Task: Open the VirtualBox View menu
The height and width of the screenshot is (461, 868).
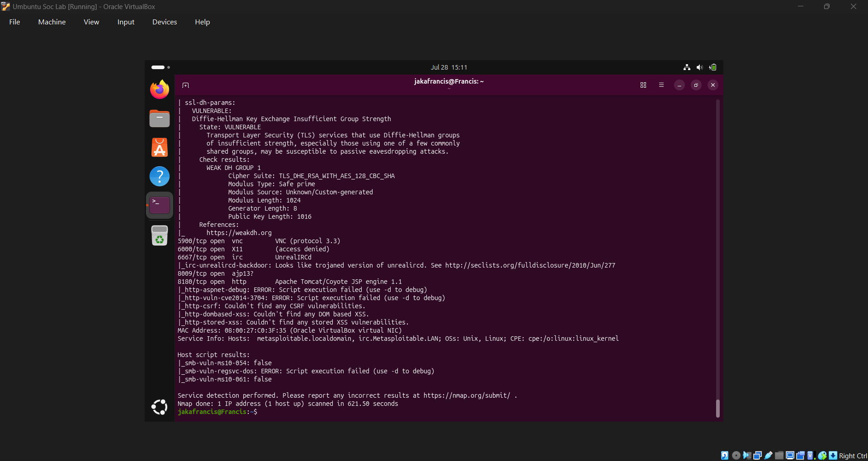Action: click(91, 22)
